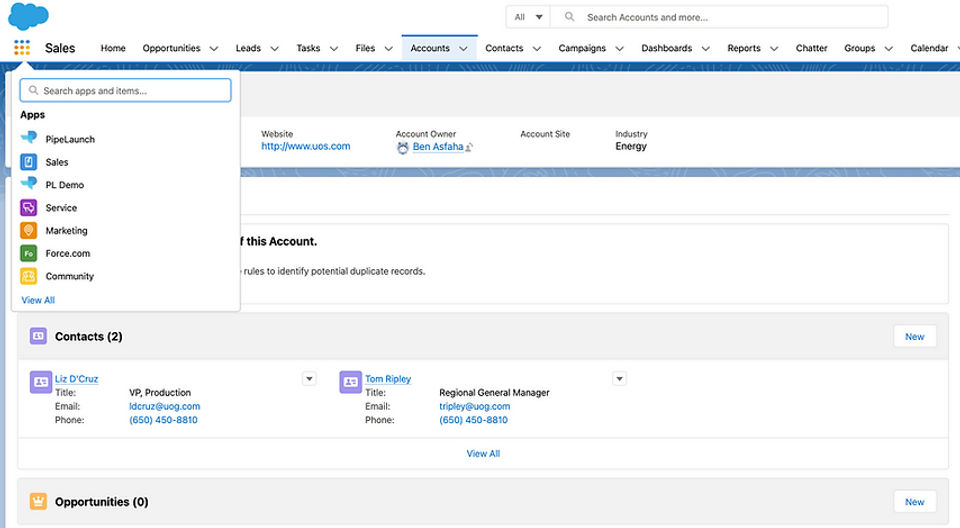960x528 pixels.
Task: Open the PipeLaunch app icon
Action: click(29, 139)
